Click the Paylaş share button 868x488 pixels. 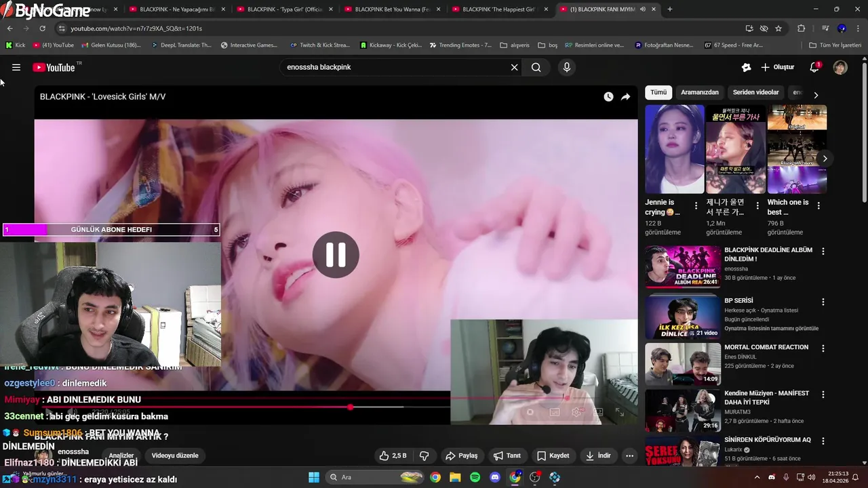(461, 455)
